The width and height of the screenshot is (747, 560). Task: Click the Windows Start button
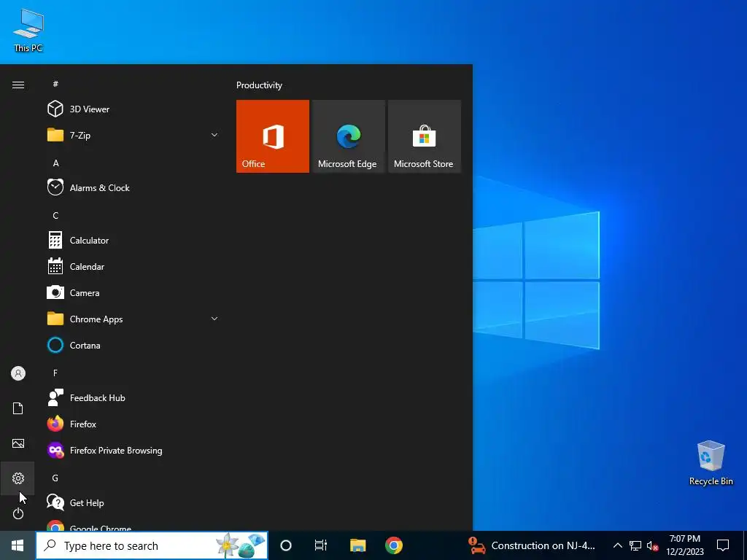click(x=18, y=545)
